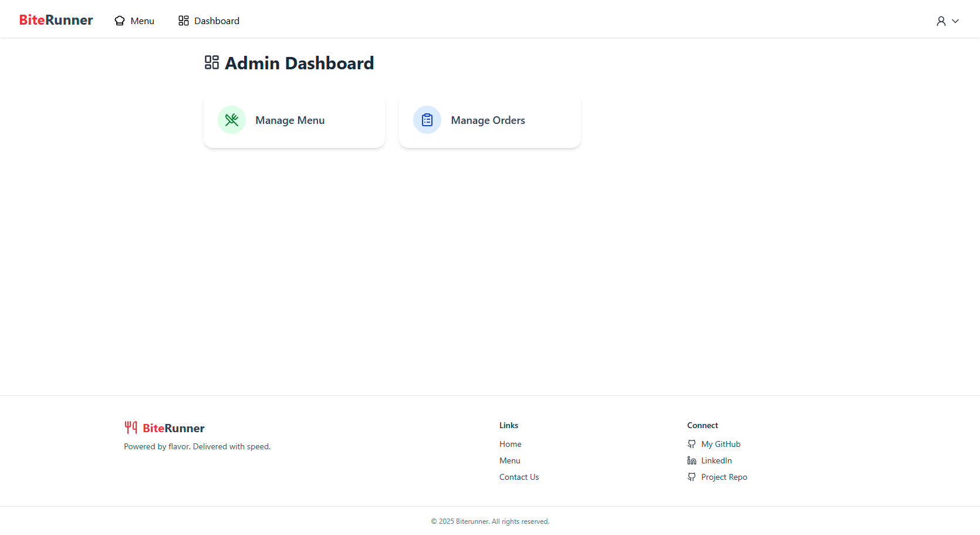Click the 'Links' footer heading

pos(509,425)
